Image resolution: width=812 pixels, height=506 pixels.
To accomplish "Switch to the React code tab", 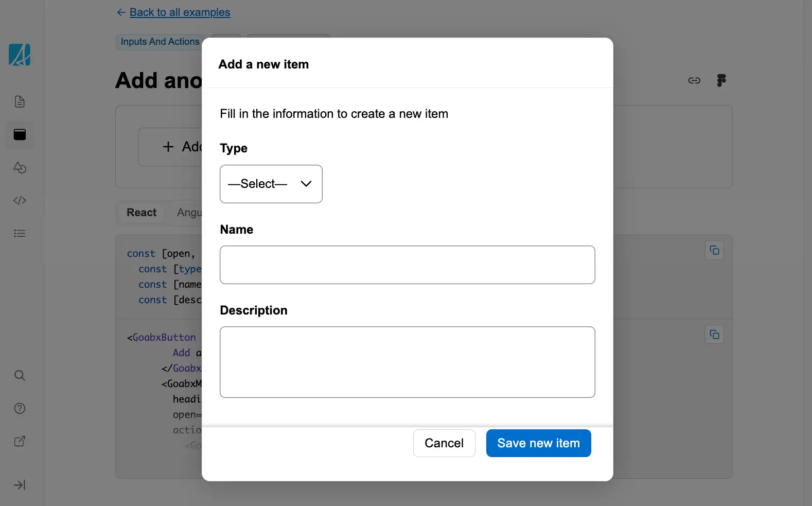I will [x=142, y=213].
